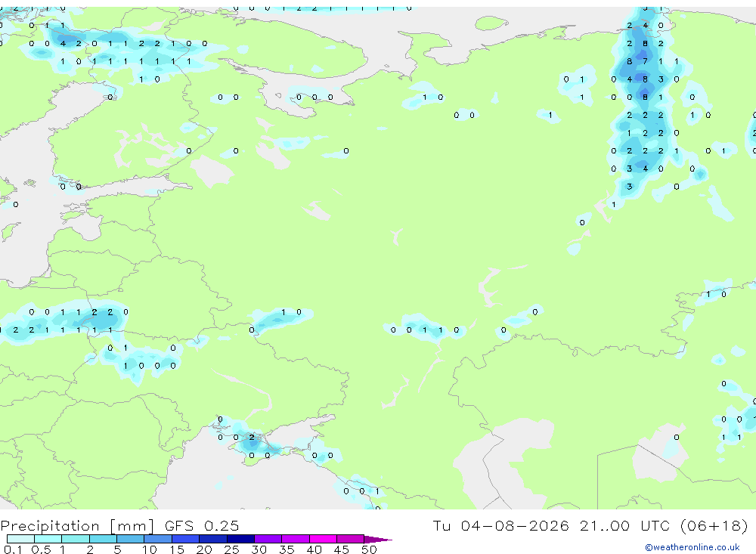The width and height of the screenshot is (756, 554).
Task: Pick the 5–10 mm legend color
Action: click(131, 539)
